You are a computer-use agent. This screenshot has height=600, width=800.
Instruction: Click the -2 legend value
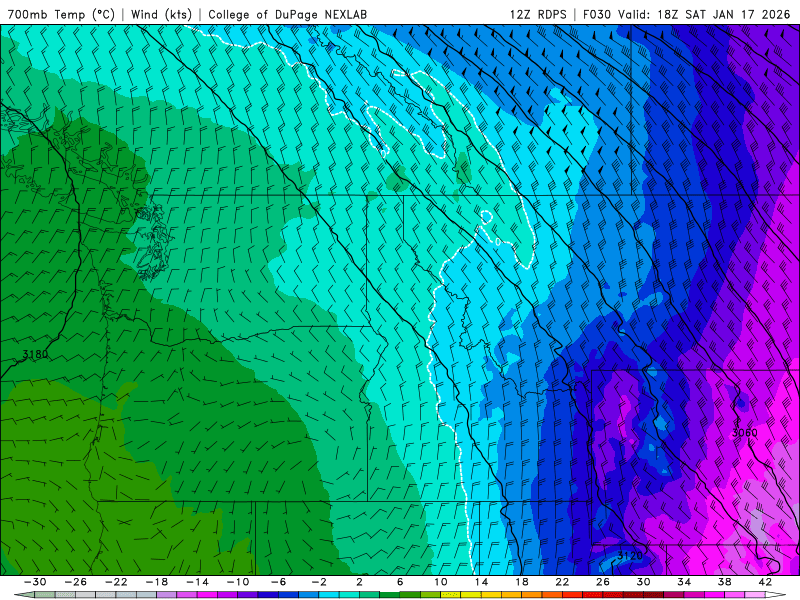(x=319, y=582)
